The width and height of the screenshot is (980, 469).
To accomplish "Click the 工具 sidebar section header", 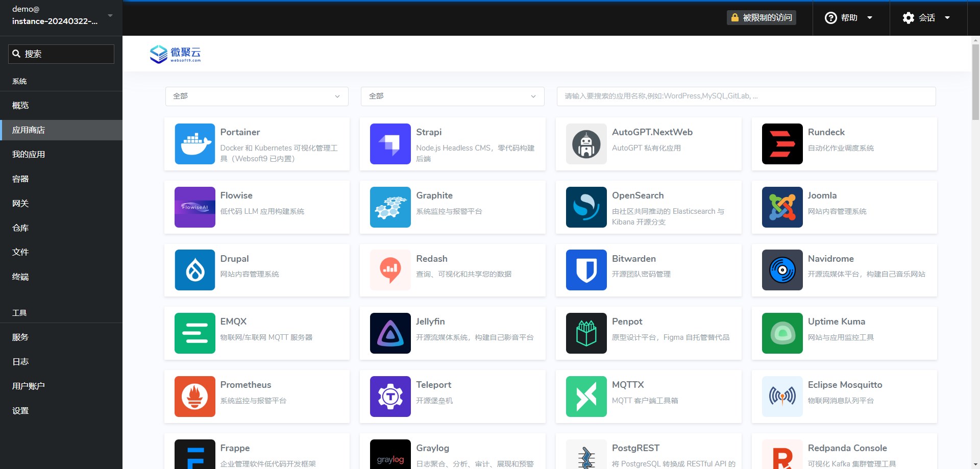I will coord(19,313).
